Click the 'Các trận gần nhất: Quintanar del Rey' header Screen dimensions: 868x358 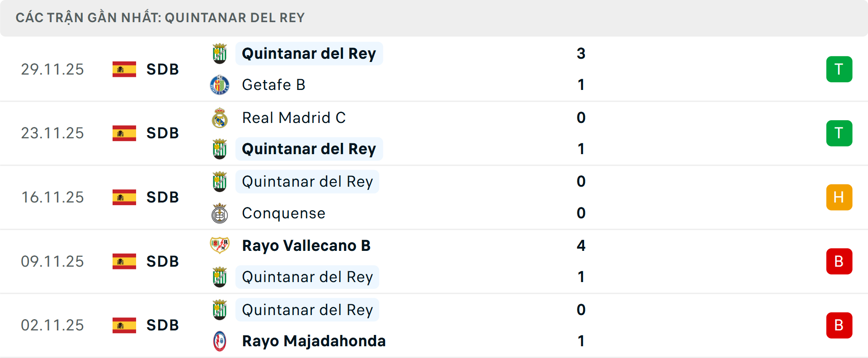[x=160, y=18]
